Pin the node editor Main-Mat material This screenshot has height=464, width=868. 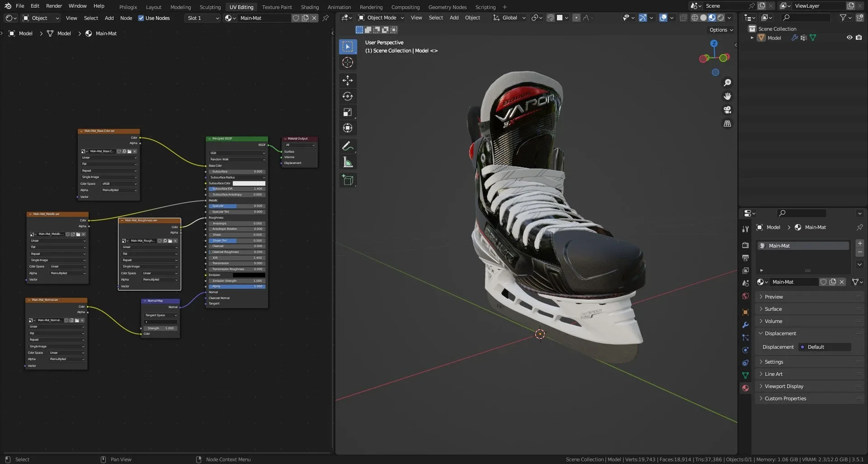click(x=325, y=18)
